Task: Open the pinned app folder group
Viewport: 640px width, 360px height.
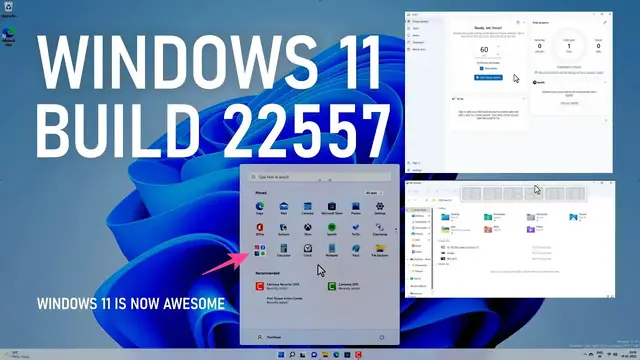Action: point(259,250)
